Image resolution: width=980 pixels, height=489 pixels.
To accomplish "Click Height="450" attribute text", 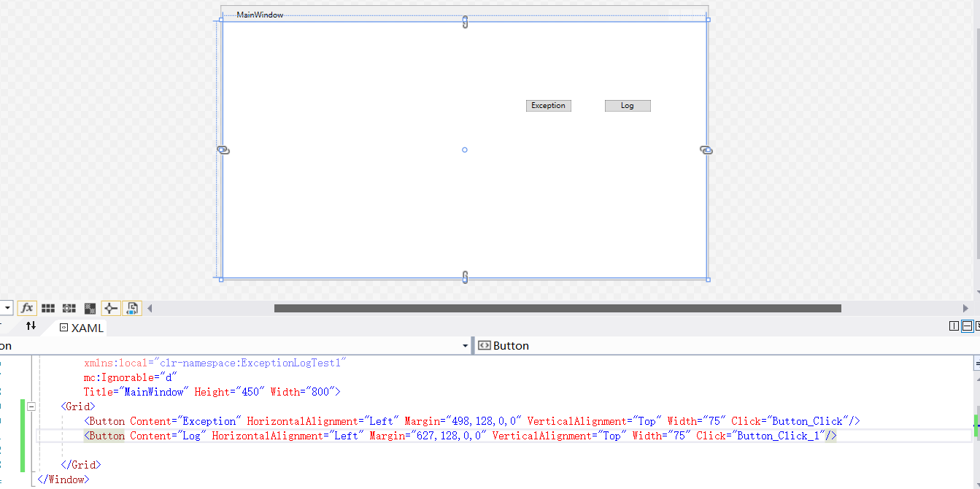I will click(x=230, y=392).
